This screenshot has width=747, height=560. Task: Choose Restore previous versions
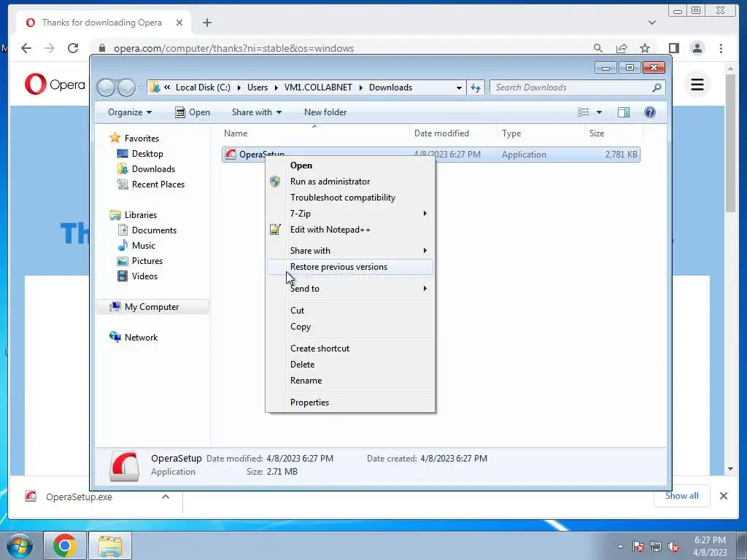[x=350, y=267]
